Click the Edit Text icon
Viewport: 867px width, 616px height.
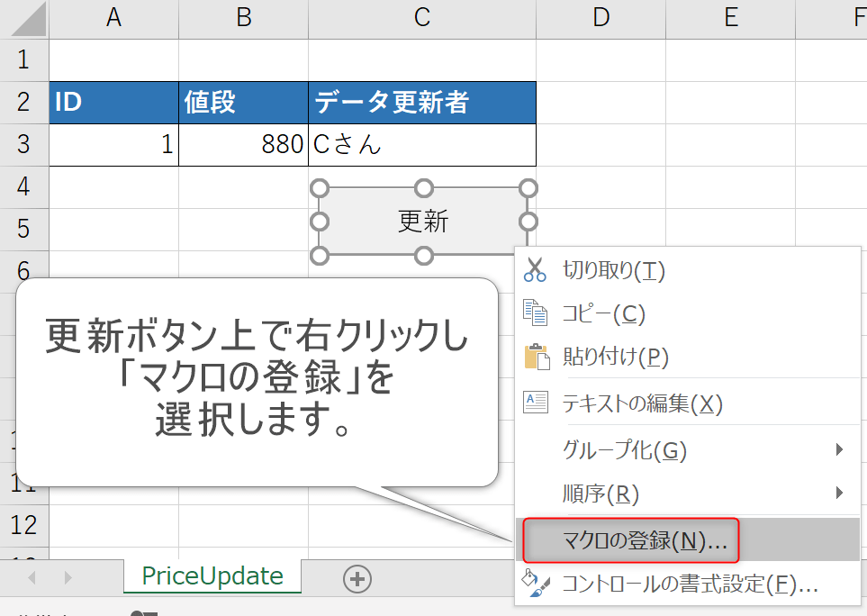click(x=535, y=403)
